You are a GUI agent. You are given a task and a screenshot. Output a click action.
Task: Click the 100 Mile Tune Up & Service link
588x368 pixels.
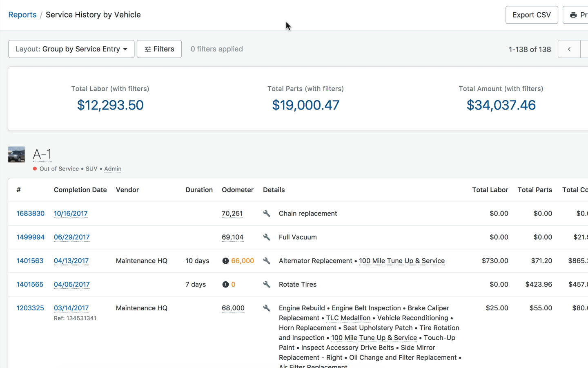[x=402, y=261]
